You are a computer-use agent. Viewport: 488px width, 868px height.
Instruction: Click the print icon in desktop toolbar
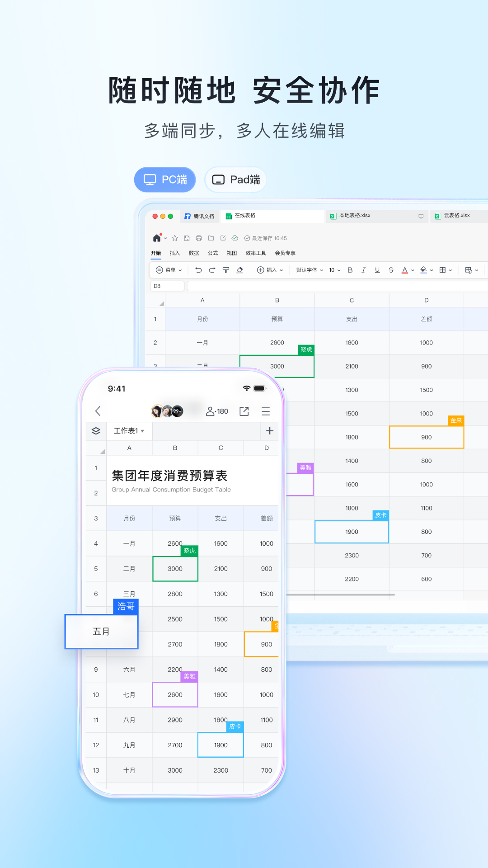(x=199, y=238)
